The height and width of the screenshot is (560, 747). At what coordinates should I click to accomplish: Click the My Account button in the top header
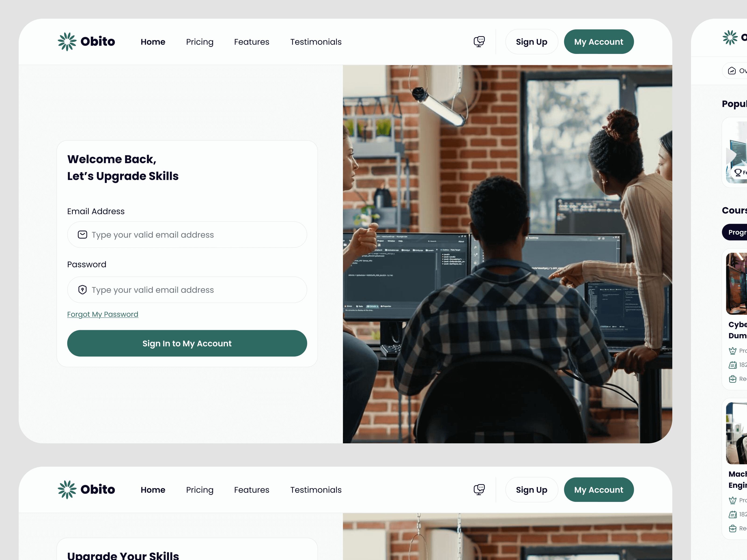coord(598,42)
